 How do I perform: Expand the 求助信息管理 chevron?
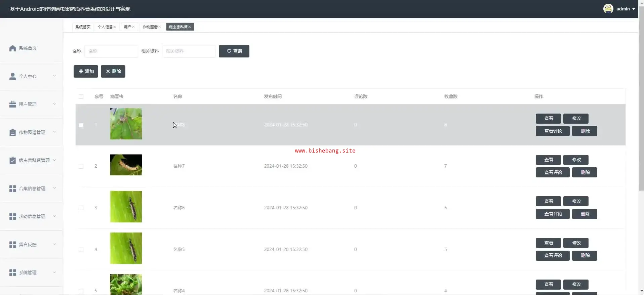54,216
